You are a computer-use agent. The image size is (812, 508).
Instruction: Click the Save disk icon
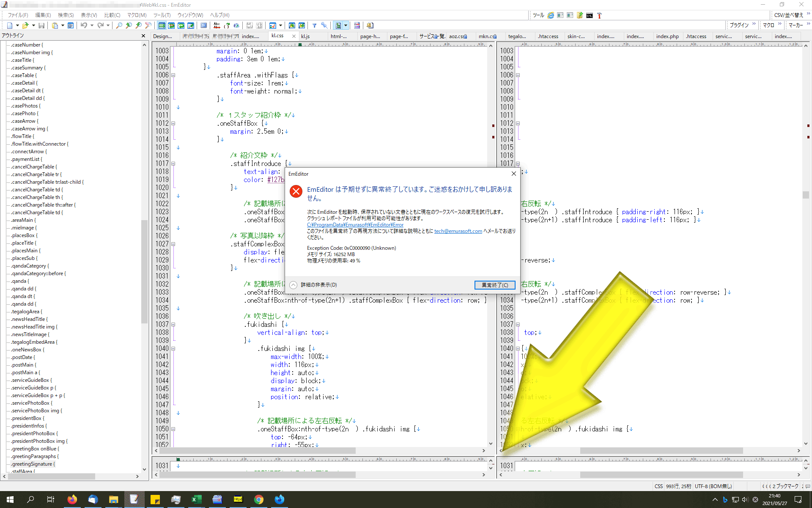click(41, 25)
